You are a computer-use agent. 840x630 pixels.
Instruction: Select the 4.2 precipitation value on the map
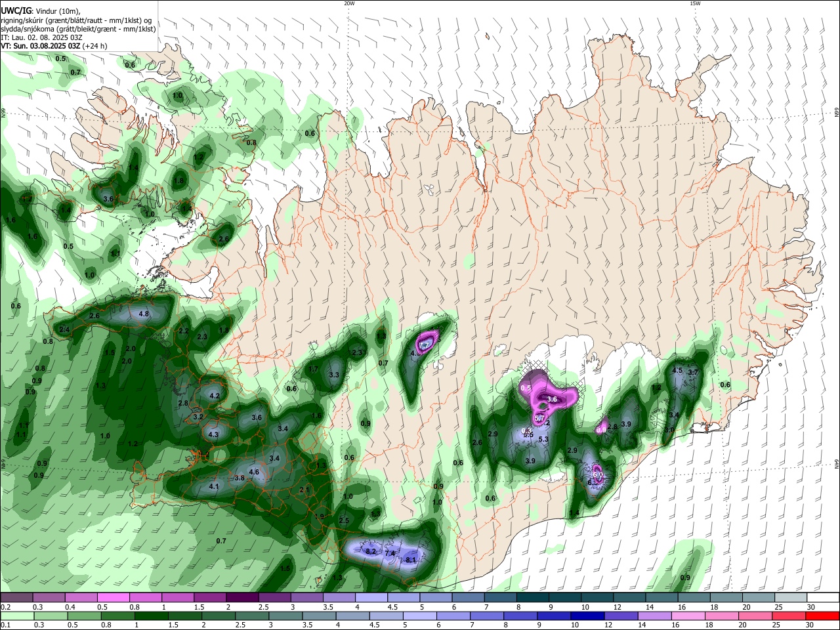click(215, 396)
